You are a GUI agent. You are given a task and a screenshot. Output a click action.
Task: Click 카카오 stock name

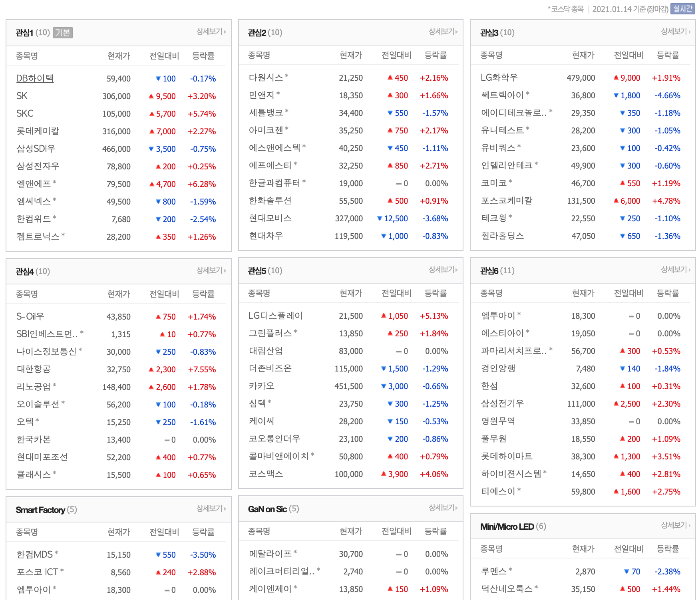[x=262, y=386]
